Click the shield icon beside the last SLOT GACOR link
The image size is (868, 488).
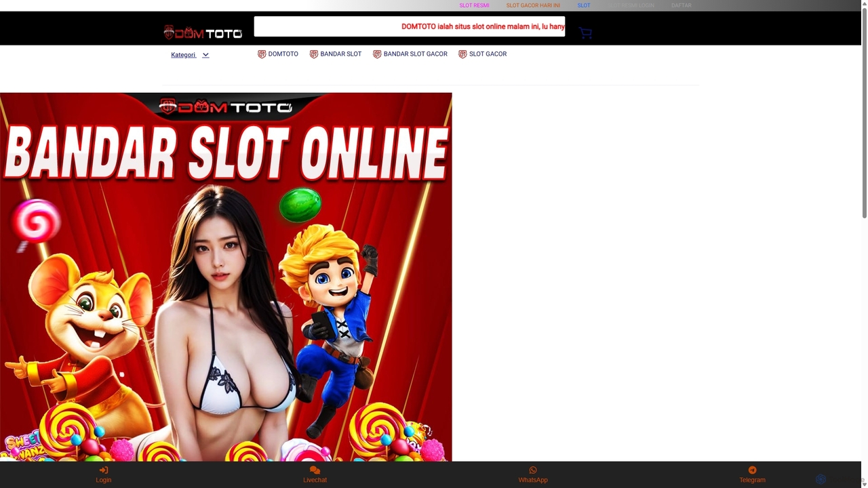(462, 54)
